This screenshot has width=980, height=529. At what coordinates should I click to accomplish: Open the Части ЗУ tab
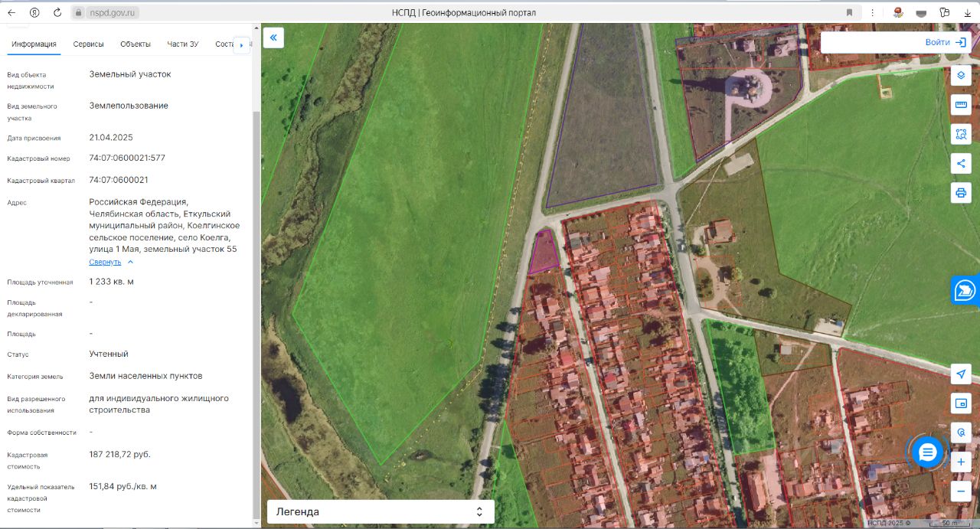183,44
